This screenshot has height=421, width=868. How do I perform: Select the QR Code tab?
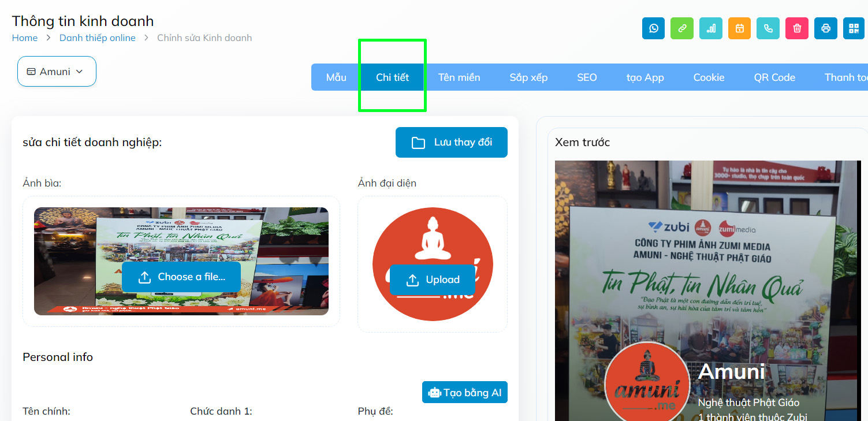coord(774,77)
